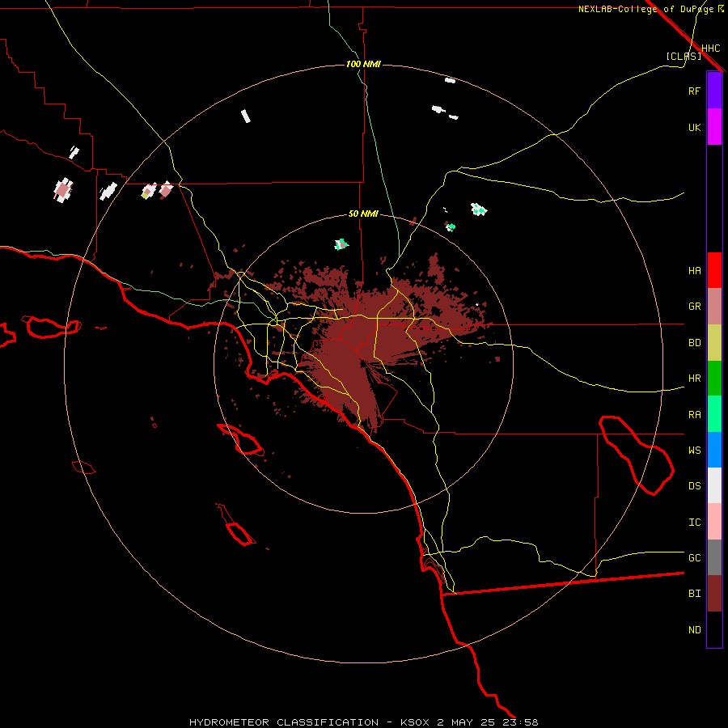Click the HA red legend swatch
Screen dimensions: 728x728
(714, 270)
